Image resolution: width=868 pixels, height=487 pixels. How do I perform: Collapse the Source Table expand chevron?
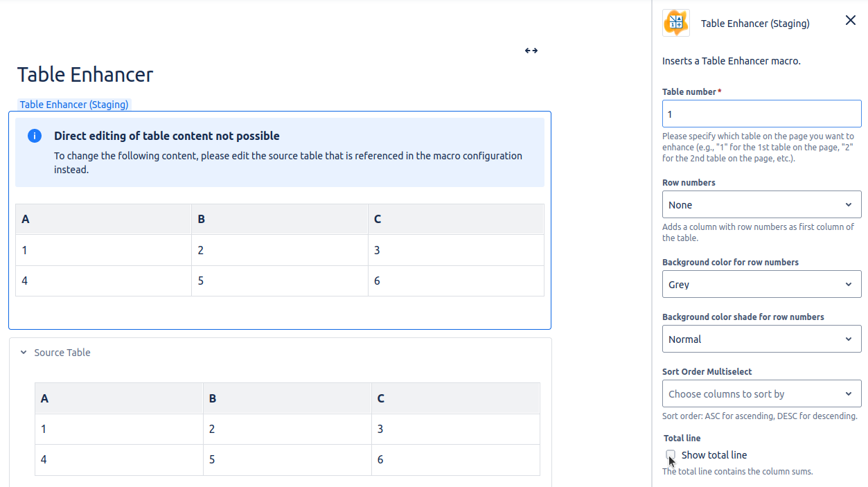[x=24, y=353]
